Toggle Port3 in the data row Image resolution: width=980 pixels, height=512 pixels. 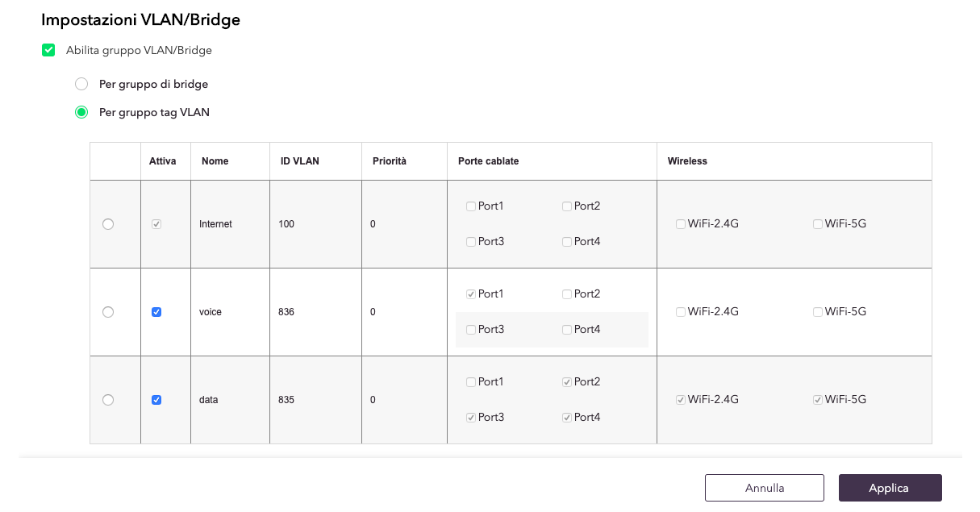(x=471, y=418)
